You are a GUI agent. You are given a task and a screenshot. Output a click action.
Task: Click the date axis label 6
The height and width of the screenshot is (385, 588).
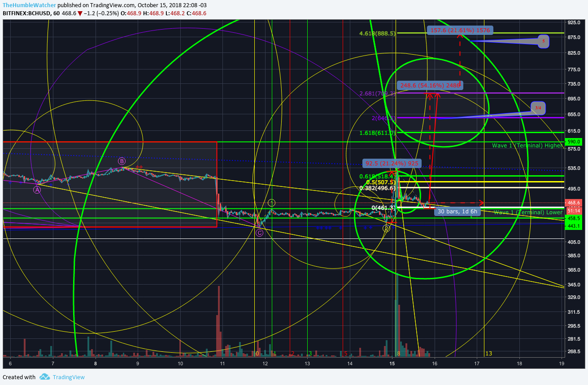(x=10, y=363)
